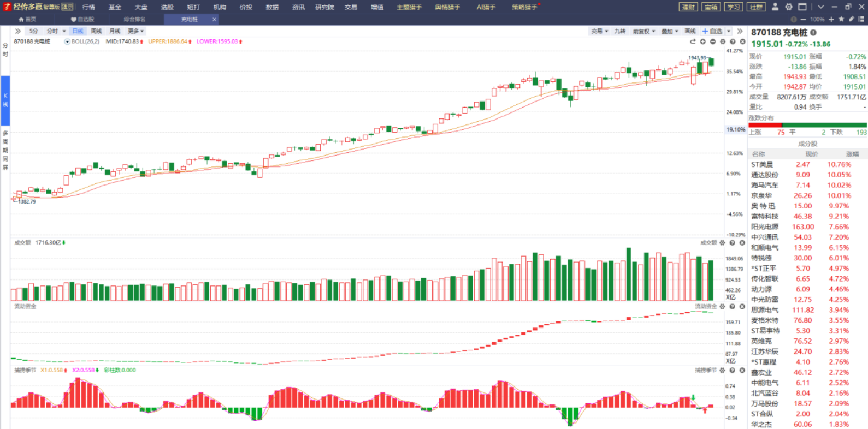Image resolution: width=868 pixels, height=429 pixels.
Task: Open the 研究院 menu
Action: (x=324, y=7)
